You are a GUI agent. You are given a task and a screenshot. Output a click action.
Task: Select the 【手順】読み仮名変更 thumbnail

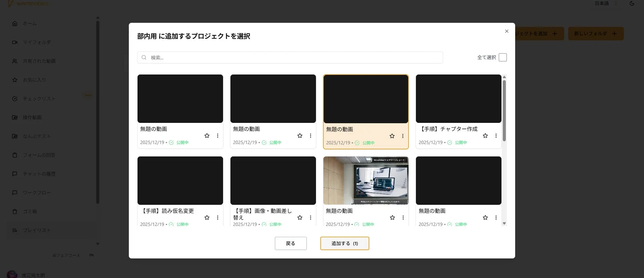point(180,181)
